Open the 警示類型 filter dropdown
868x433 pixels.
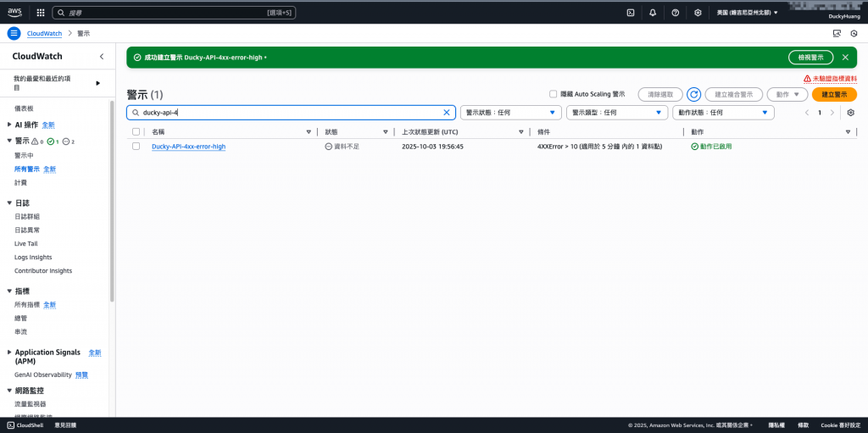click(617, 113)
